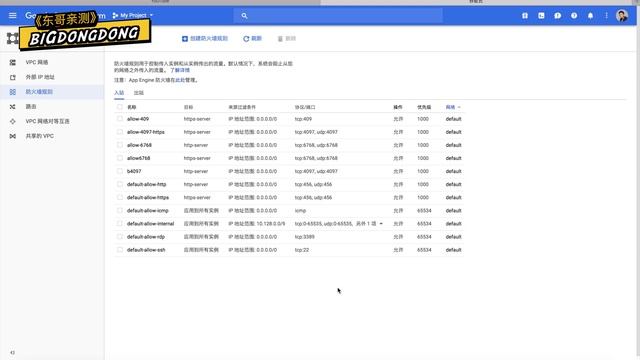This screenshot has height=360, width=640.
Task: Check the default-allow-rdp rule checkbox
Action: click(120, 237)
